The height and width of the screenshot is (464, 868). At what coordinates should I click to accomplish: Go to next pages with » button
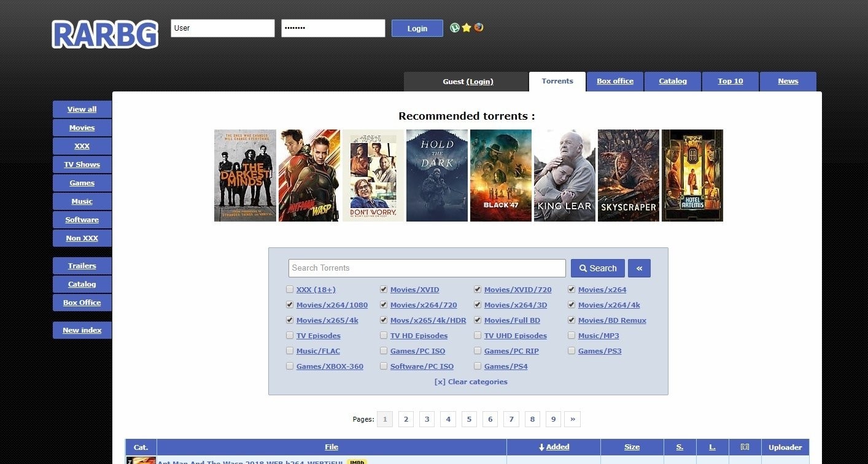tap(572, 419)
